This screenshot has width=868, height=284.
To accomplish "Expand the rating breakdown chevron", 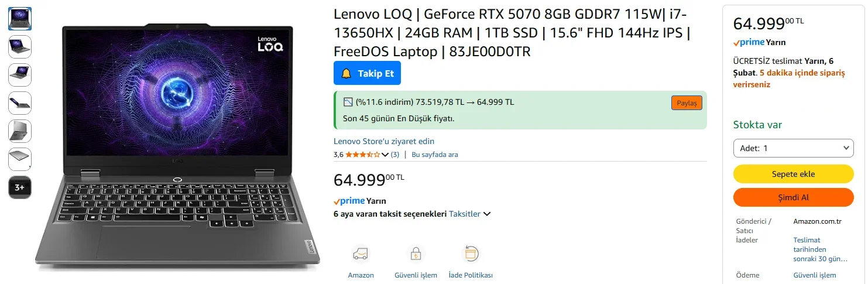I will tap(385, 155).
